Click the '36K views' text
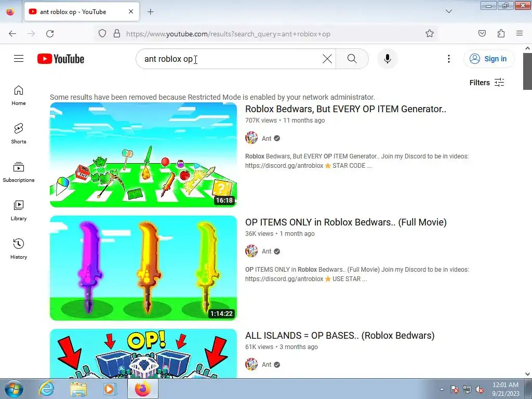532x399 pixels. pos(259,234)
